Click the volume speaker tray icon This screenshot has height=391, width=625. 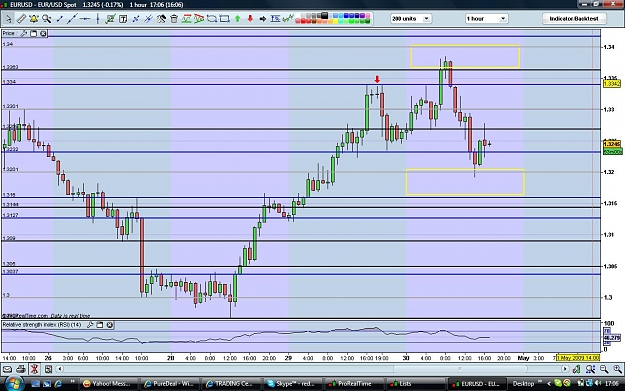coord(597,383)
